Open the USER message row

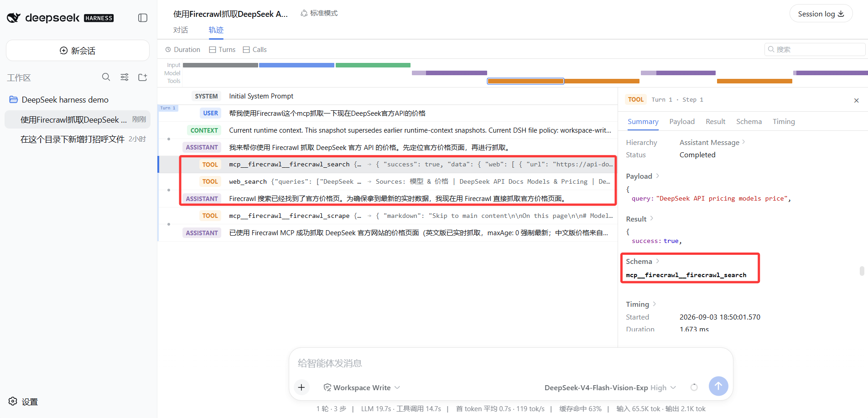[388, 113]
